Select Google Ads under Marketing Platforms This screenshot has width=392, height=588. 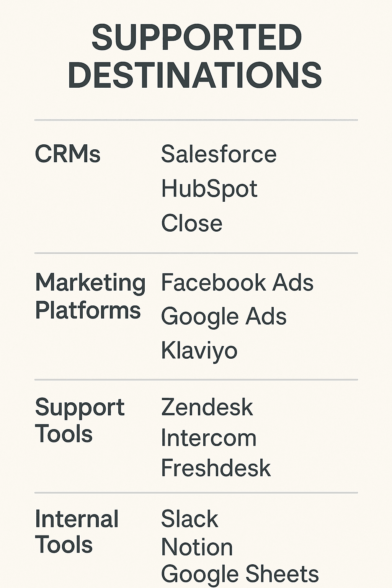coord(224,317)
